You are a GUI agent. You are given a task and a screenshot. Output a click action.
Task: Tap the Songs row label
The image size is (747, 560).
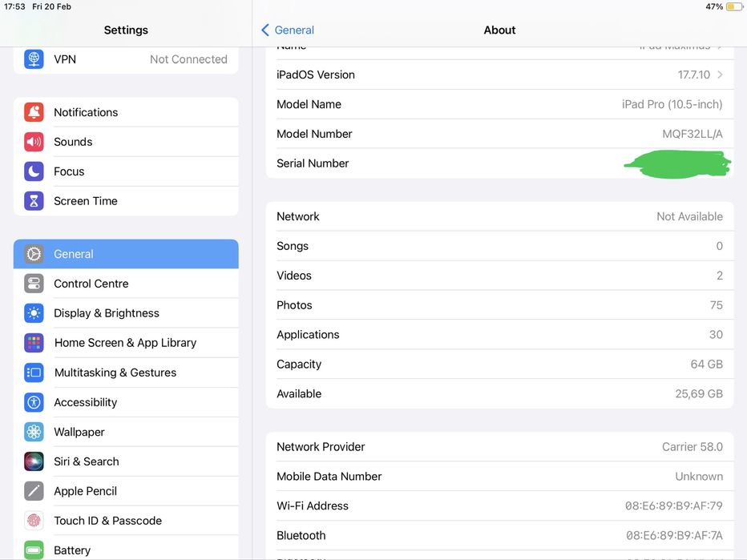point(293,246)
